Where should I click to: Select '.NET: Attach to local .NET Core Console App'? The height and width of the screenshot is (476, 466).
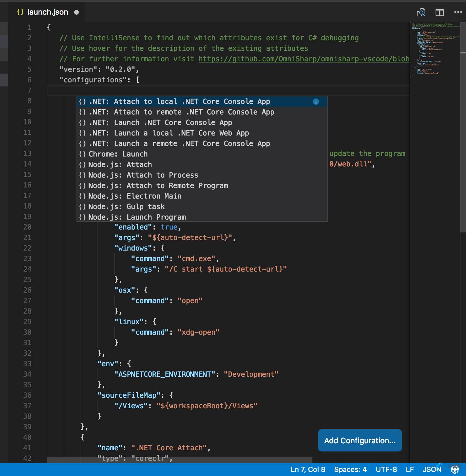202,102
